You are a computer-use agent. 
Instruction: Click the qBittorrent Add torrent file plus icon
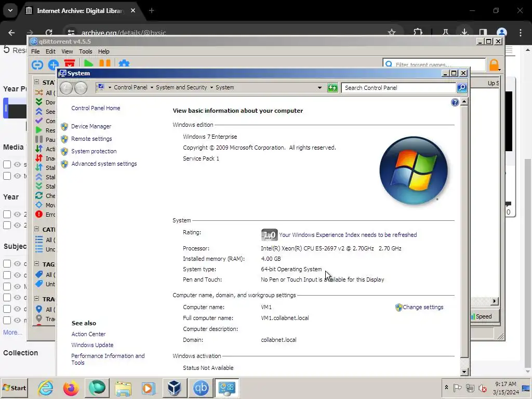pyautogui.click(x=54, y=64)
